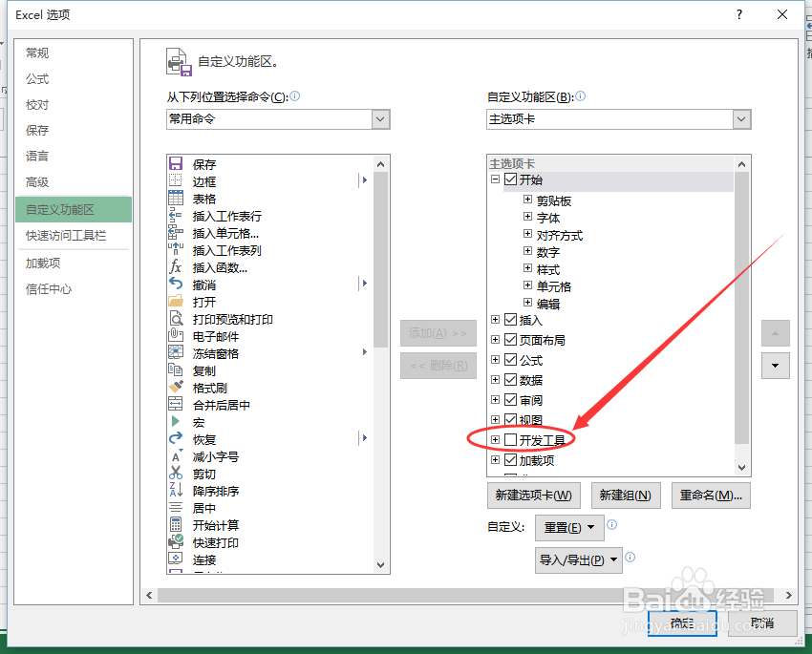812x654 pixels.
Task: Select the 复制 copy icon
Action: pyautogui.click(x=176, y=369)
